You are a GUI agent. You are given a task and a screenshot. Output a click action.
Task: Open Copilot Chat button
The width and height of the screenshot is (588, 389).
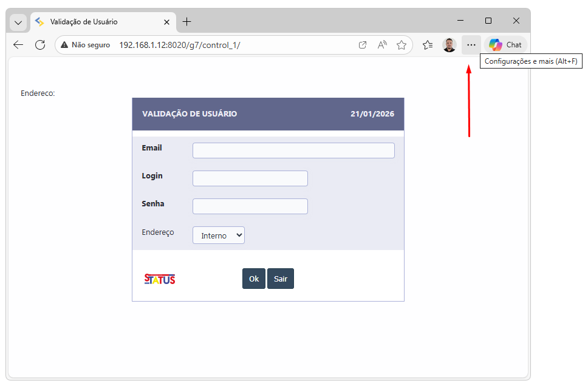[505, 45]
